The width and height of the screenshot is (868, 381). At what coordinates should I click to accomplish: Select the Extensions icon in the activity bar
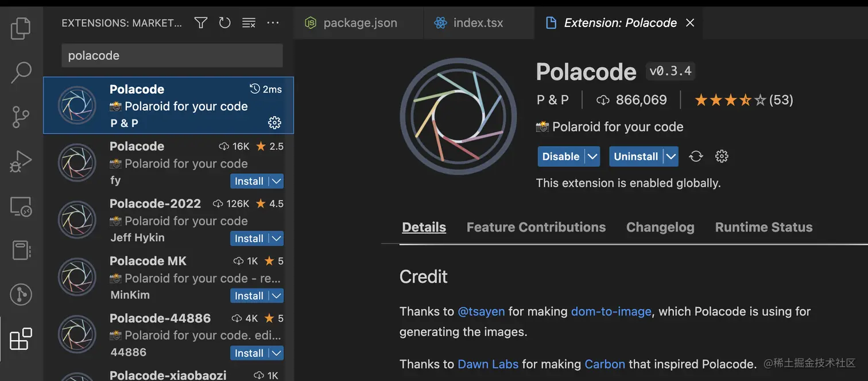(x=21, y=339)
